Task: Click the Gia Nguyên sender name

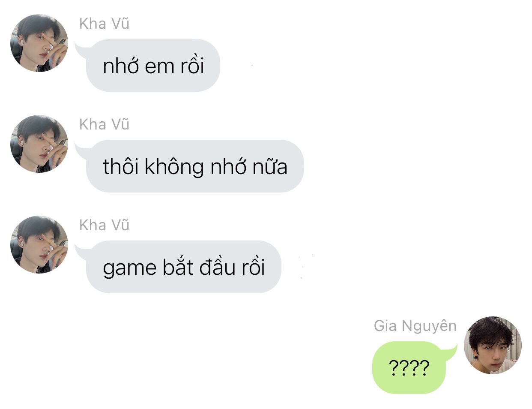Action: tap(415, 326)
